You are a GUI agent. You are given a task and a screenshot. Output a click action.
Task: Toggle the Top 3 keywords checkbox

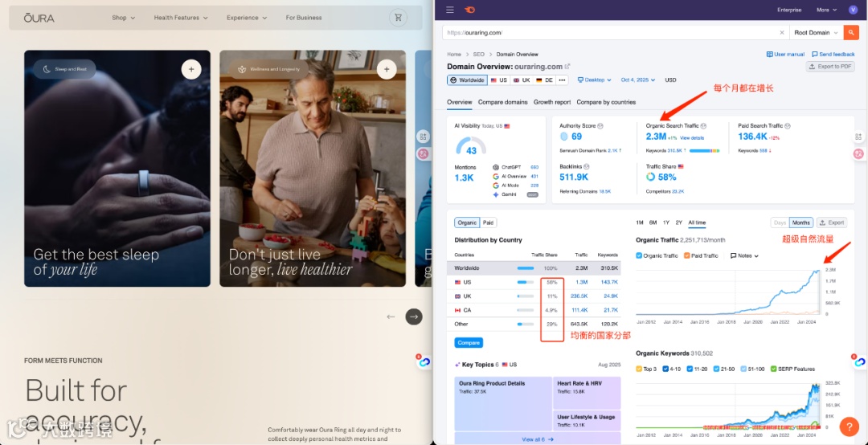tap(640, 369)
